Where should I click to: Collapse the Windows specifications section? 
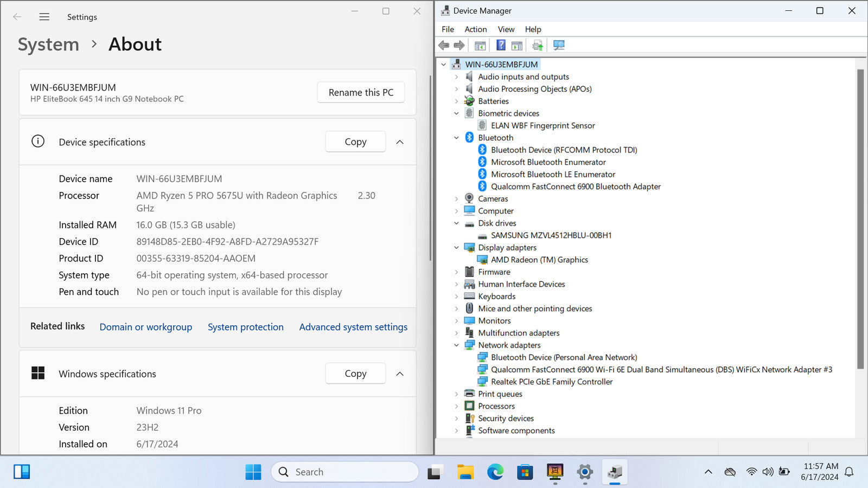pos(400,374)
